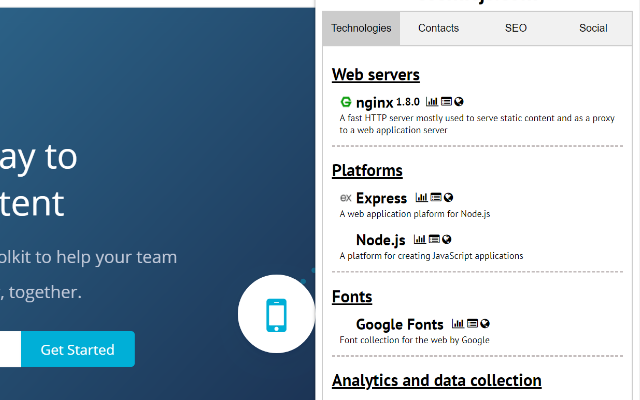640x400 pixels.
Task: Open Node.js usage statistics chart icon
Action: point(420,239)
